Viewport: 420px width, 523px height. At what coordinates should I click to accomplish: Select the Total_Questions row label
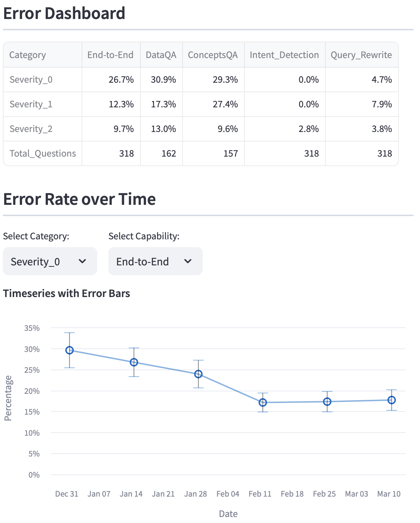(x=43, y=153)
